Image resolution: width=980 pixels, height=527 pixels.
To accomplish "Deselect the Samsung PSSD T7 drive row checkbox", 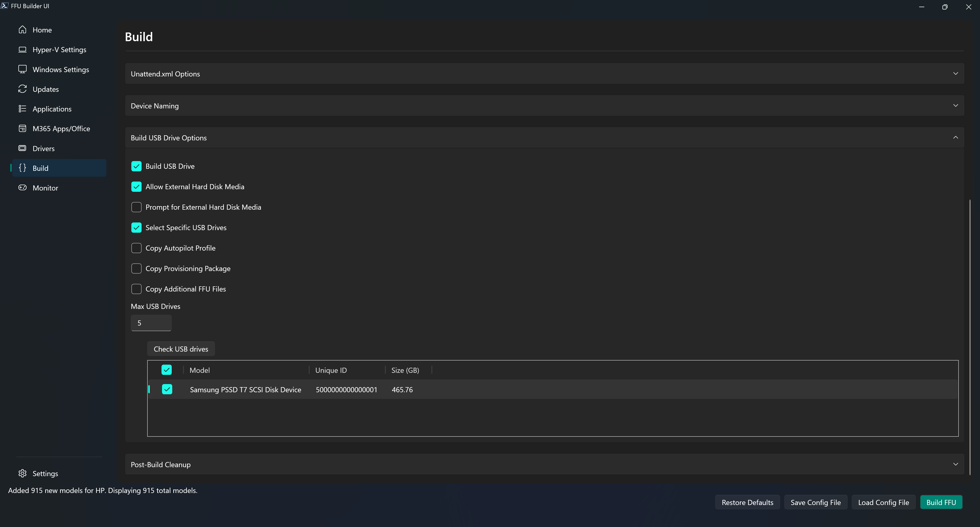I will pos(167,389).
